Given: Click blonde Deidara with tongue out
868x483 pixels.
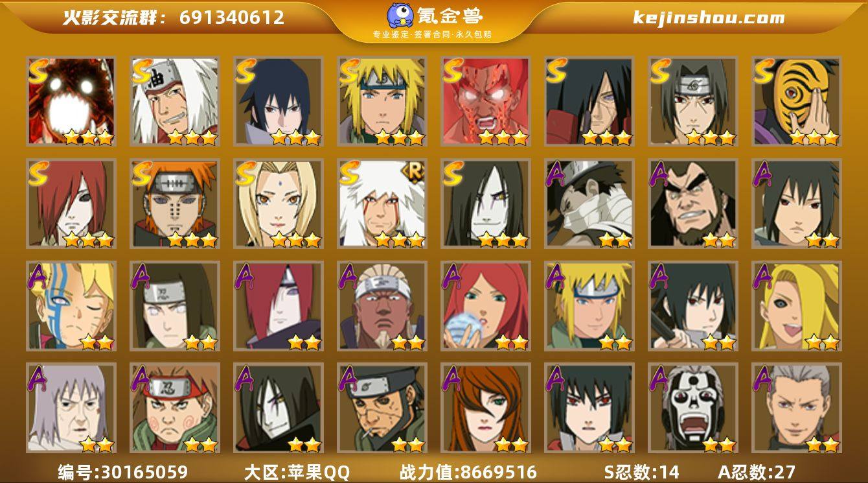Looking at the screenshot, I should click(797, 306).
